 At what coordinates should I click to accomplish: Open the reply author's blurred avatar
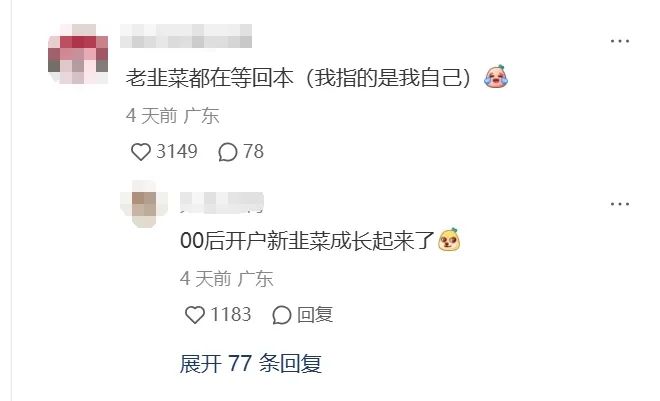point(144,204)
